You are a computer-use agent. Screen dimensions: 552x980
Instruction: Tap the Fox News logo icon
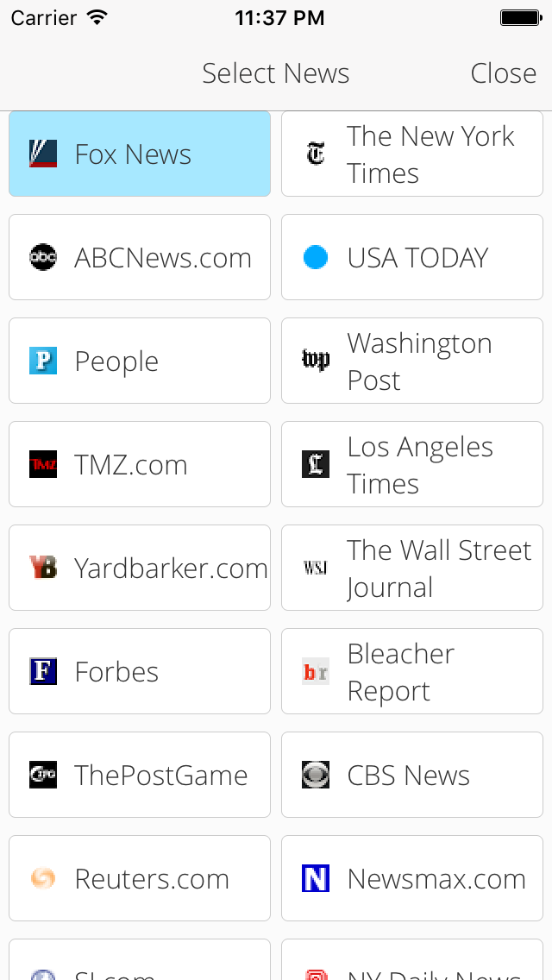coord(43,154)
